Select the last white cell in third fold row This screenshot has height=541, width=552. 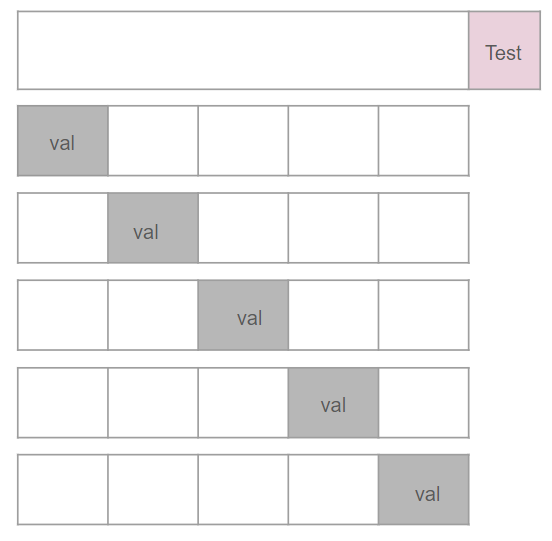click(x=424, y=315)
